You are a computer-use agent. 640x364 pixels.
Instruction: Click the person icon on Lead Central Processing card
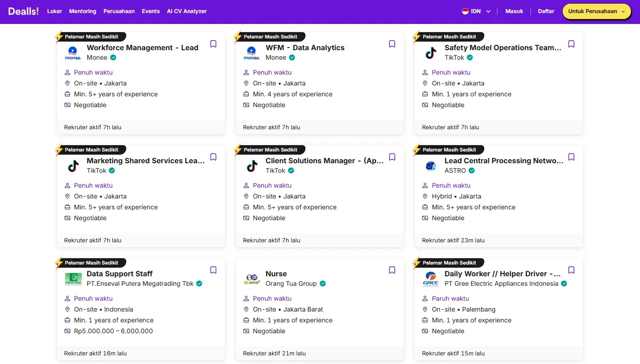point(425,185)
